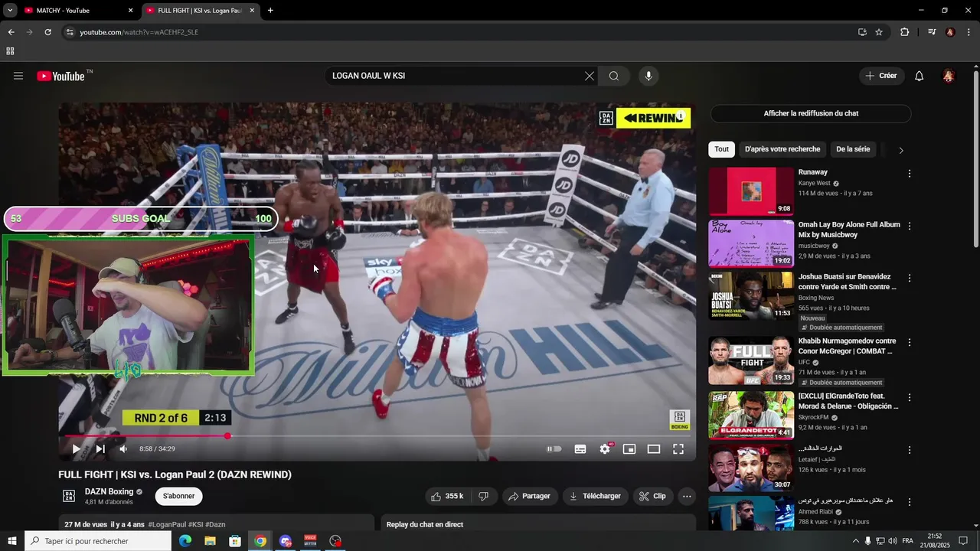Viewport: 980px width, 551px height.
Task: Play the video with the play button
Action: click(x=76, y=449)
